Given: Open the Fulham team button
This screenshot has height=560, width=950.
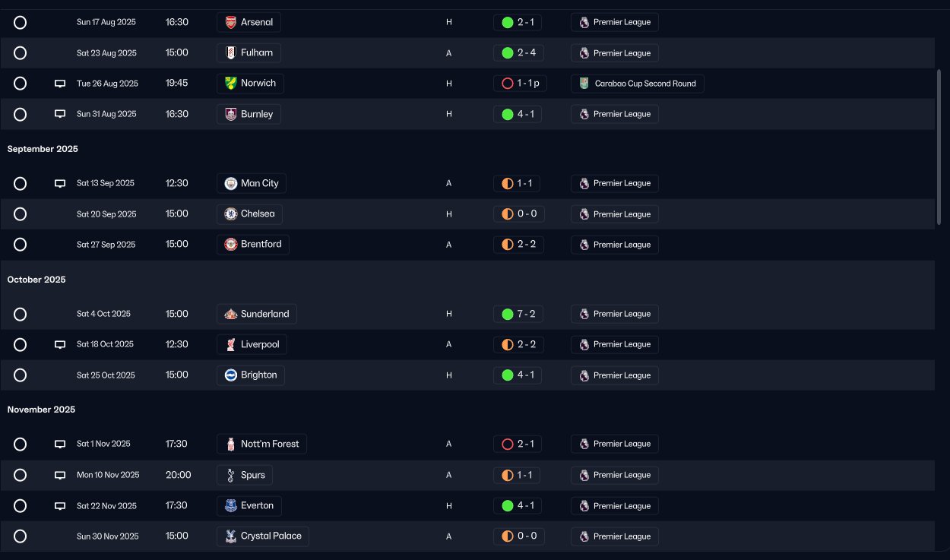Looking at the screenshot, I should (249, 52).
